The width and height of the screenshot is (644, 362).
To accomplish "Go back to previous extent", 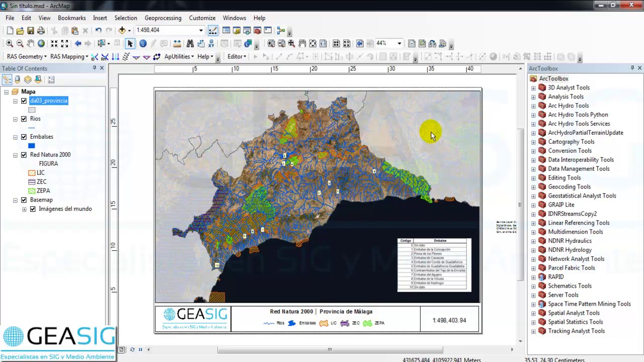I will coord(78,44).
